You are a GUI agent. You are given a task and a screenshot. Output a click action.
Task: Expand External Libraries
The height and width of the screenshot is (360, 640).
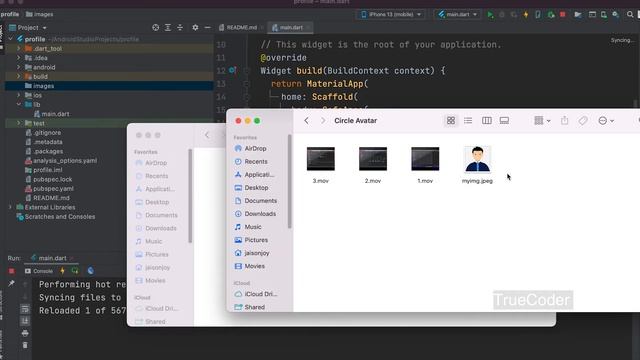pyautogui.click(x=11, y=207)
